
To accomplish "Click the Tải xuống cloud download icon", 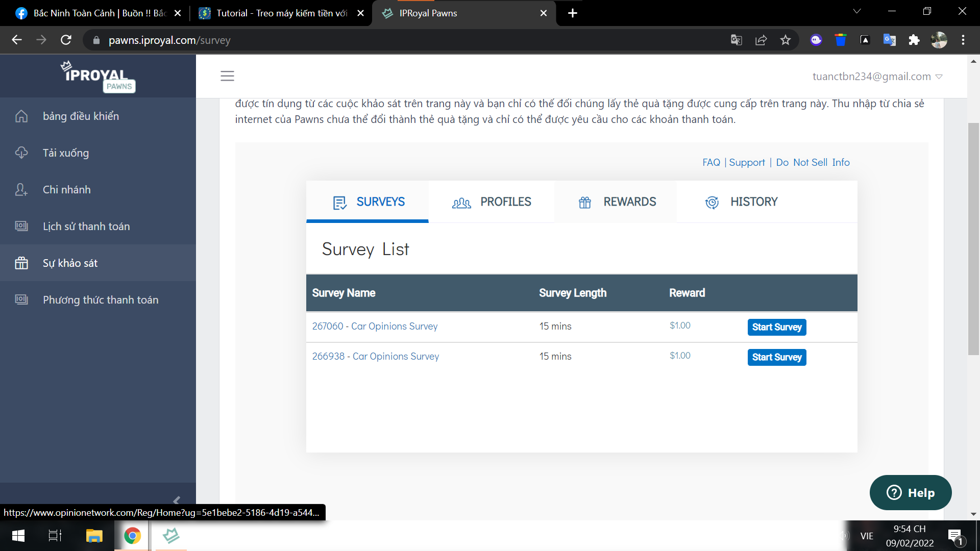I will click(21, 153).
